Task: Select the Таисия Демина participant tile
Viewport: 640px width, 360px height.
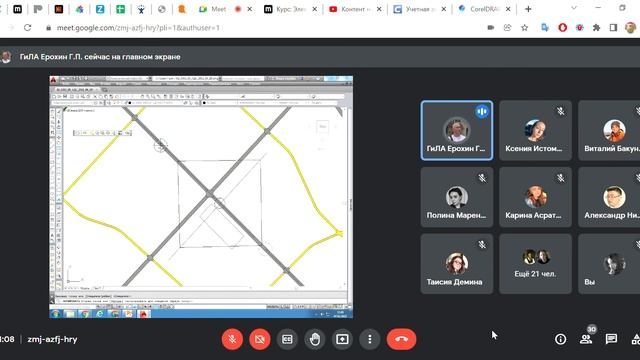Action: tap(457, 264)
